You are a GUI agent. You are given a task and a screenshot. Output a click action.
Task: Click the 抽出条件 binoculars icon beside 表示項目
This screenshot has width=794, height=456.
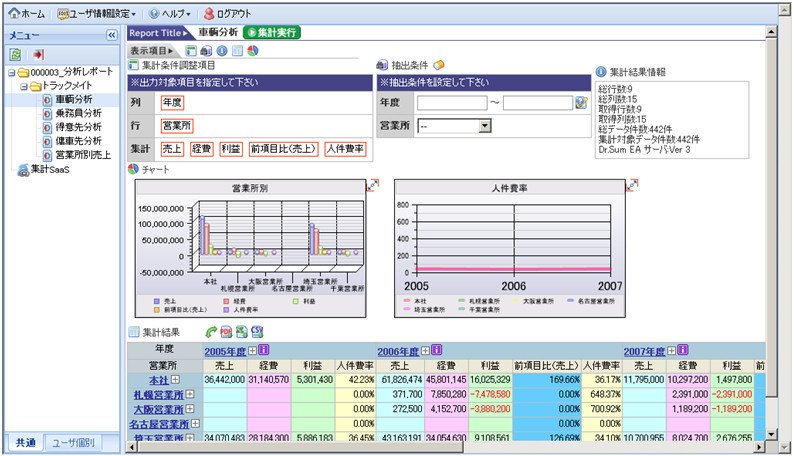click(x=206, y=51)
